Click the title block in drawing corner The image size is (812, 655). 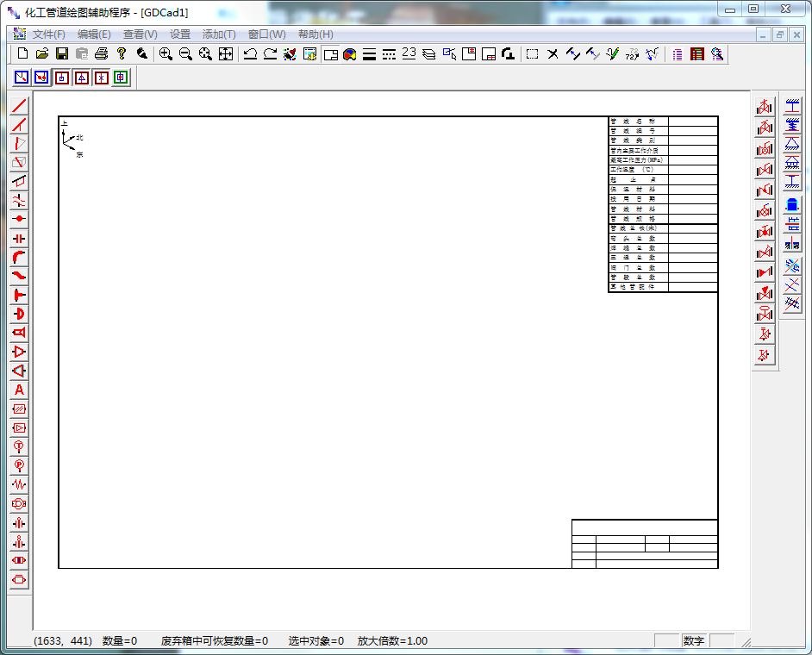pos(645,544)
